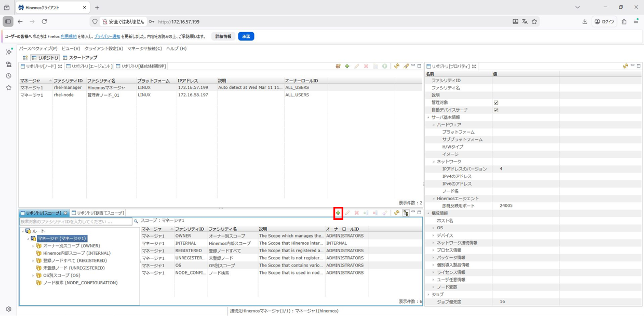Viewport: 644px width, 316px height.
Task: Click the search magnifier next to facility ID field
Action: pos(136,221)
